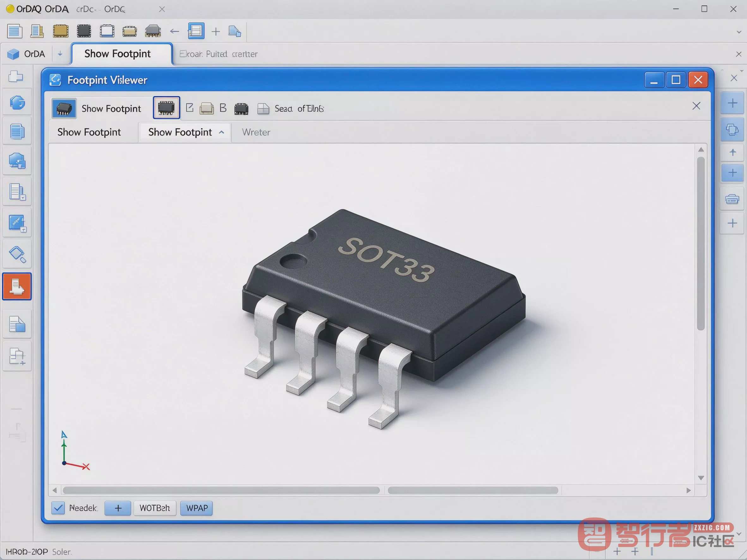Click the selected black chip icon in the viewer toolbar
Image resolution: width=747 pixels, height=560 pixels.
tap(166, 108)
